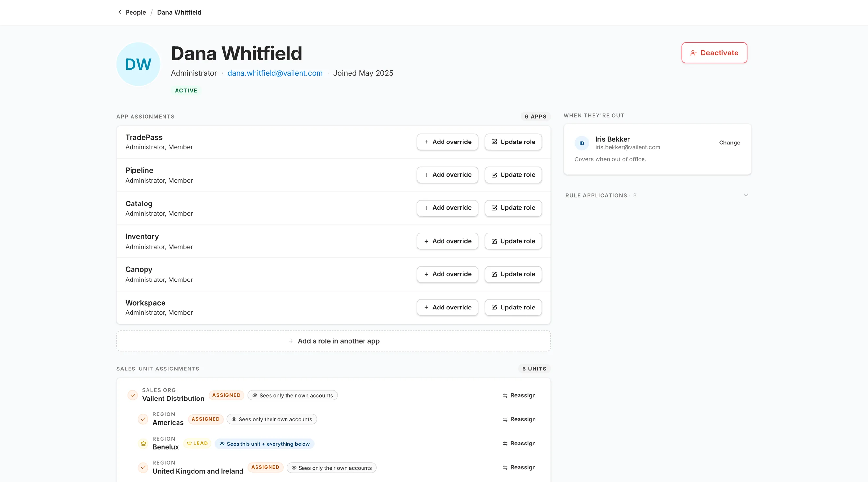Click the Americas visibility pill

pyautogui.click(x=271, y=419)
